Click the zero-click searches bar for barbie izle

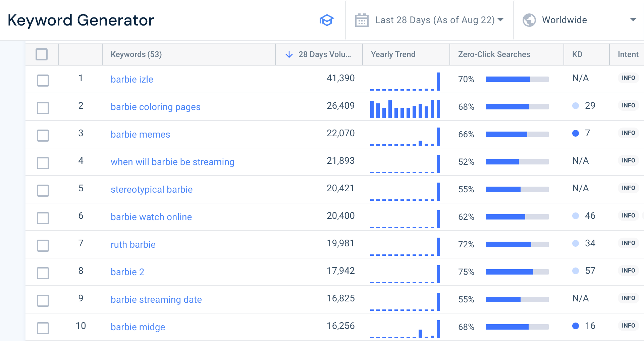[x=517, y=79]
